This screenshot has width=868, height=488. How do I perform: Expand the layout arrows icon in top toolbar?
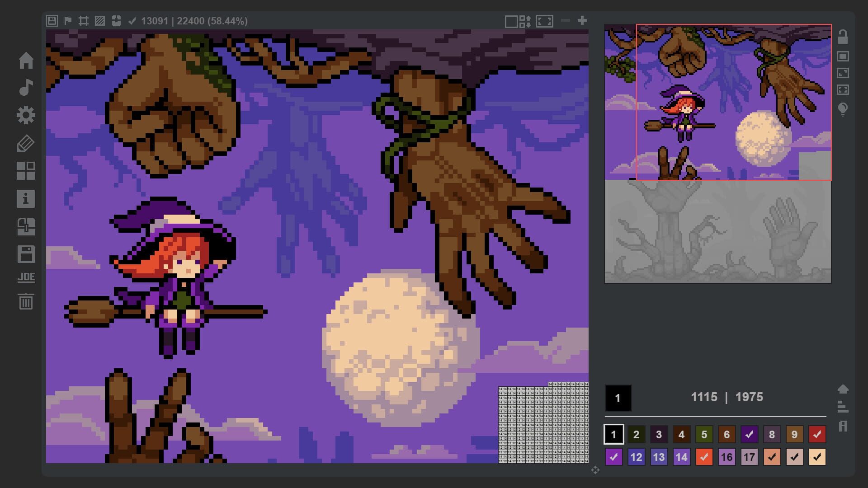coord(525,21)
